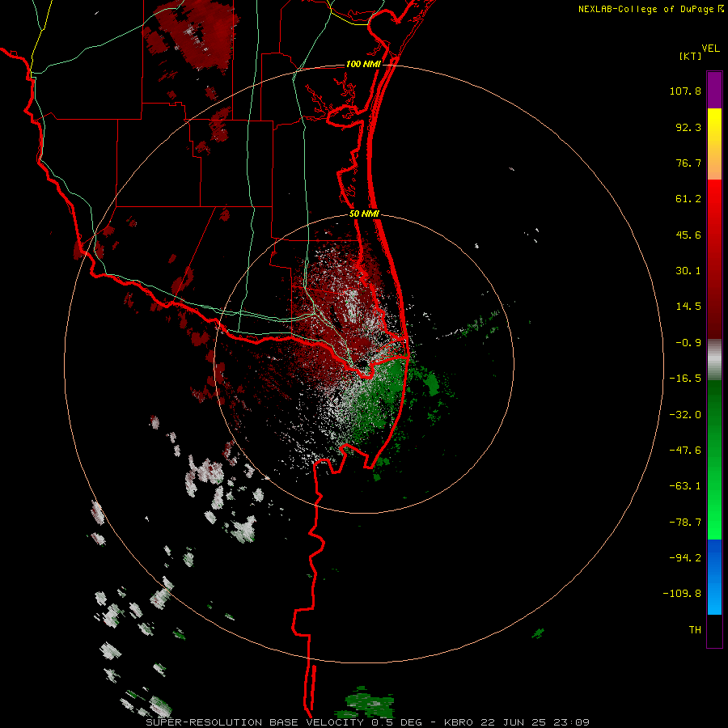Click the -78.7 velocity scale value

point(685,523)
